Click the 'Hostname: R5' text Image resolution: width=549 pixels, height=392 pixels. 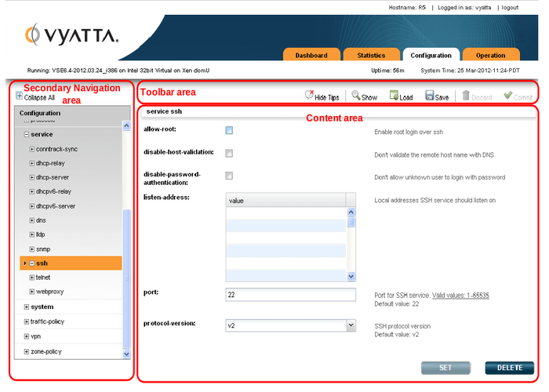pos(407,7)
